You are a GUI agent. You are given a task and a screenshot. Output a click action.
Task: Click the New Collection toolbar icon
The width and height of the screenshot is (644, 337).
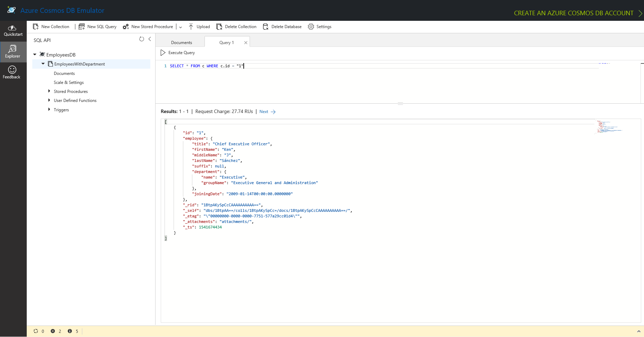[x=35, y=27]
